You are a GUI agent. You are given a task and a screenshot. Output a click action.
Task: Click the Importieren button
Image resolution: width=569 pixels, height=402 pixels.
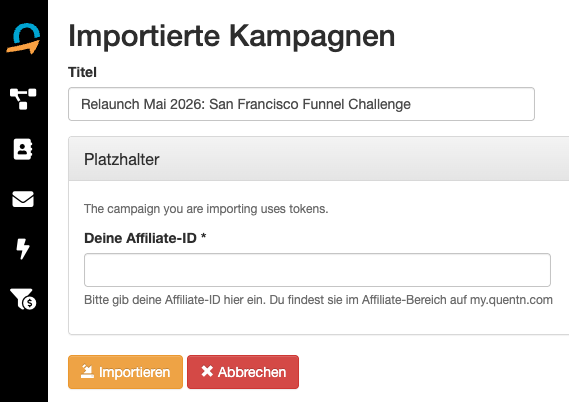pos(125,372)
